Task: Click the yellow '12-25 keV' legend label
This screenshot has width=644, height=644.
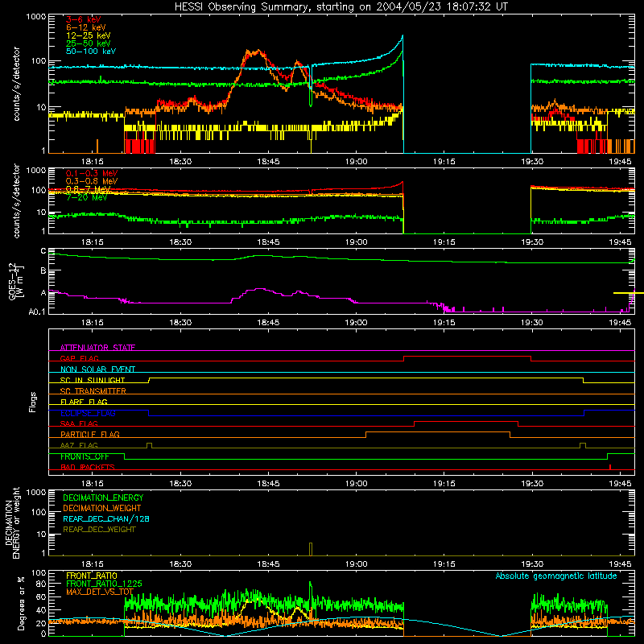Action: (x=89, y=35)
